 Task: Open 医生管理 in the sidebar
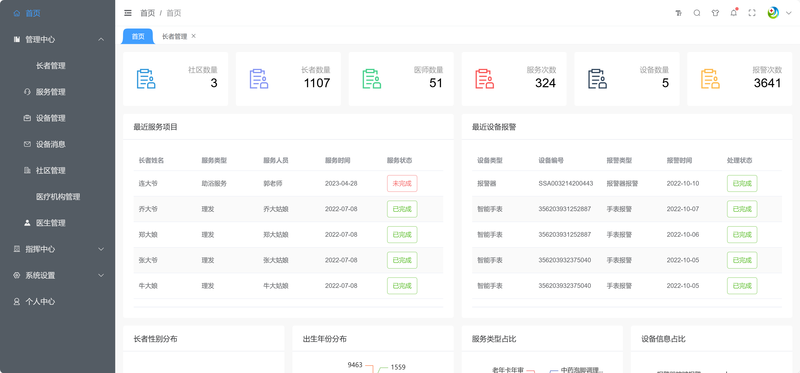click(x=51, y=223)
